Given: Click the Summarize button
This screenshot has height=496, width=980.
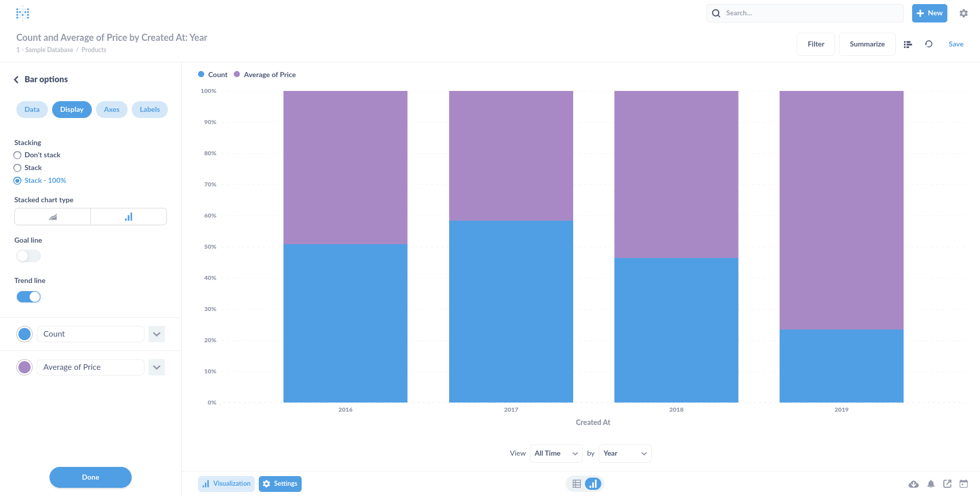Looking at the screenshot, I should point(867,44).
